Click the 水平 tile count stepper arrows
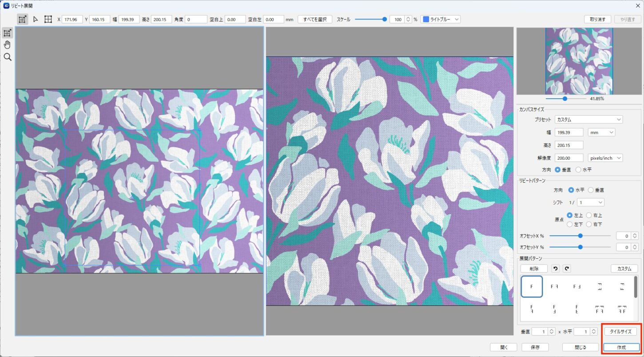 pos(594,332)
